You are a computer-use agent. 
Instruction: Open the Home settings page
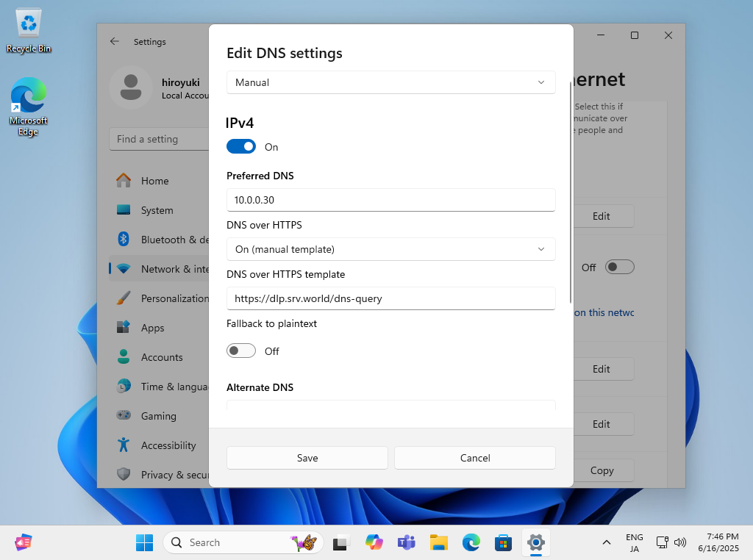pyautogui.click(x=154, y=181)
